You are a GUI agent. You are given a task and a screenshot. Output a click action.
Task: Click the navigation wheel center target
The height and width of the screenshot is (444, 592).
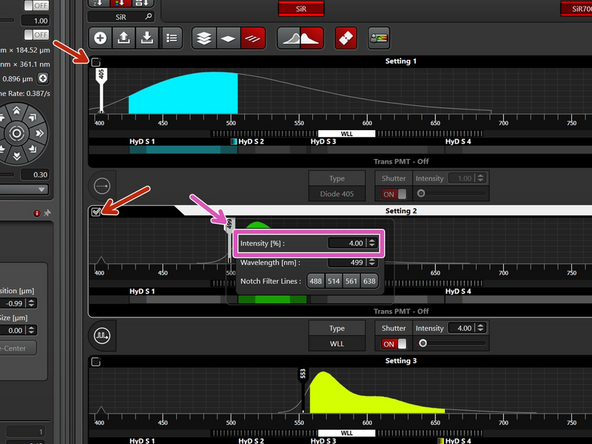[x=17, y=133]
